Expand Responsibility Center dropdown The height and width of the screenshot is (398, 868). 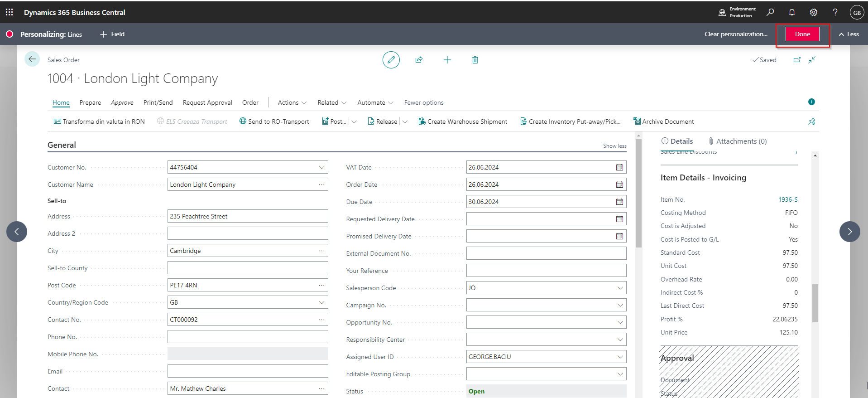[620, 340]
